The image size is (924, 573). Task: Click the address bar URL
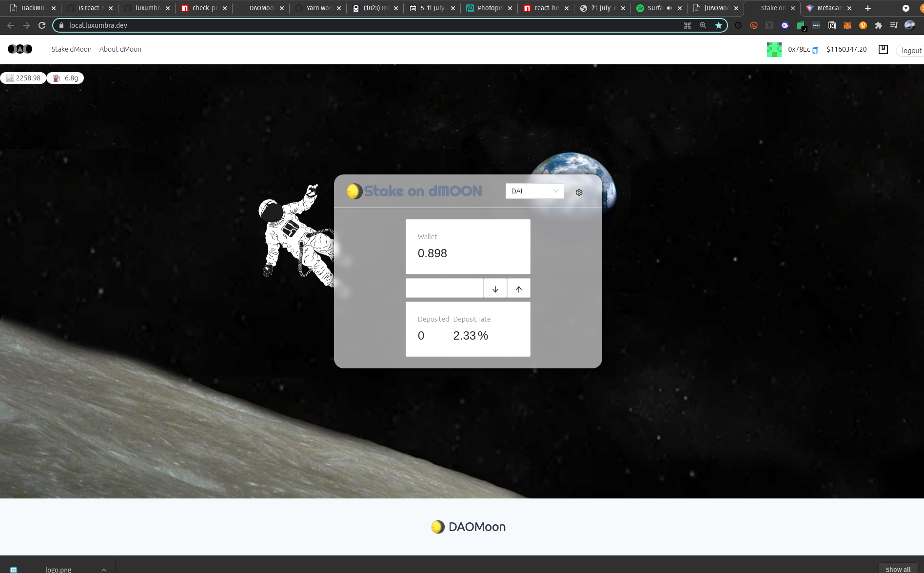[98, 25]
